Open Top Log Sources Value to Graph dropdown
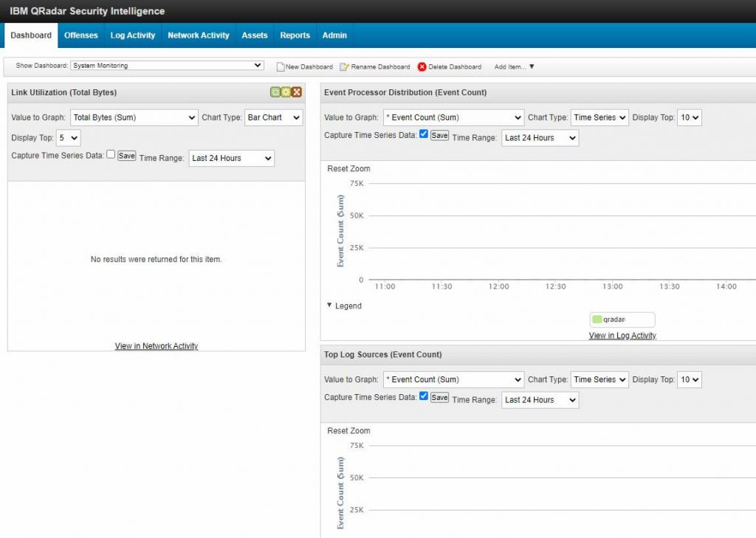Image resolution: width=756 pixels, height=538 pixels. (453, 379)
